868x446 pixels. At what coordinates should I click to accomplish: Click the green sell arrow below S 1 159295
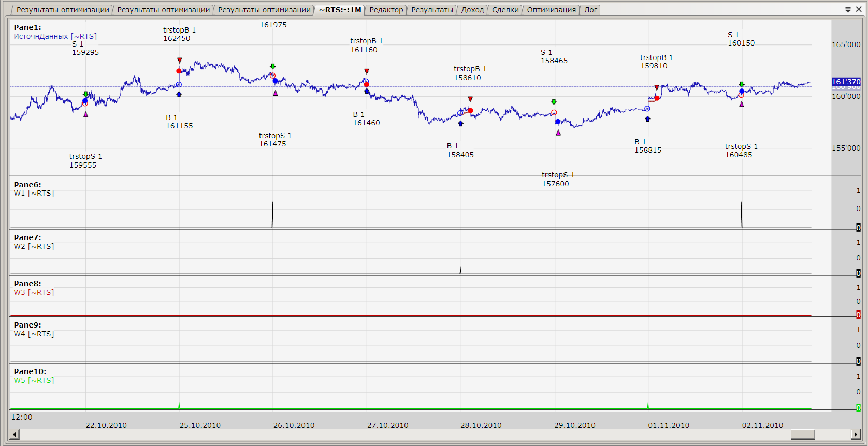85,94
